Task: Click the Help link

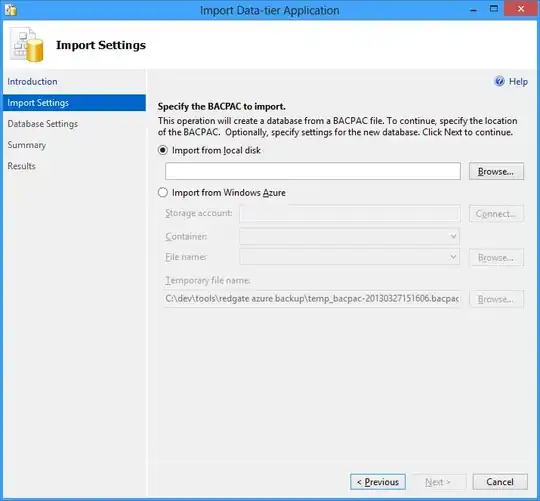Action: [x=518, y=82]
